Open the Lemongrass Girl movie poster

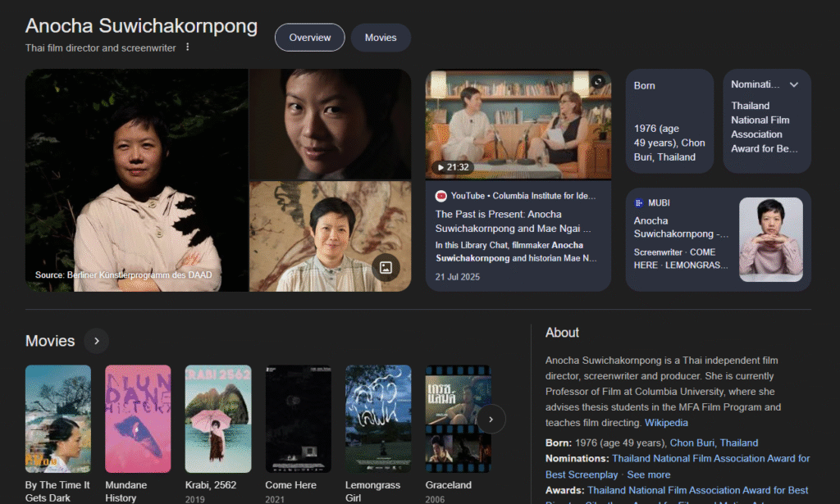coord(377,419)
